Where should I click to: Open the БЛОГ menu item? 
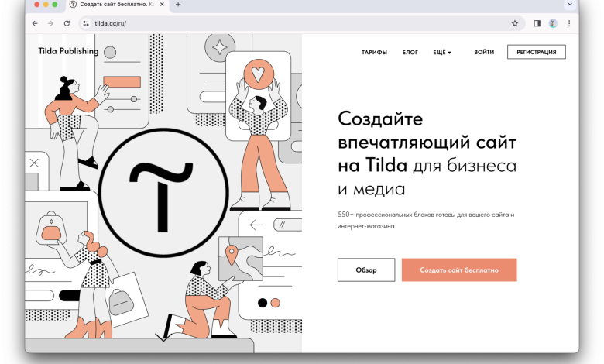tap(410, 53)
